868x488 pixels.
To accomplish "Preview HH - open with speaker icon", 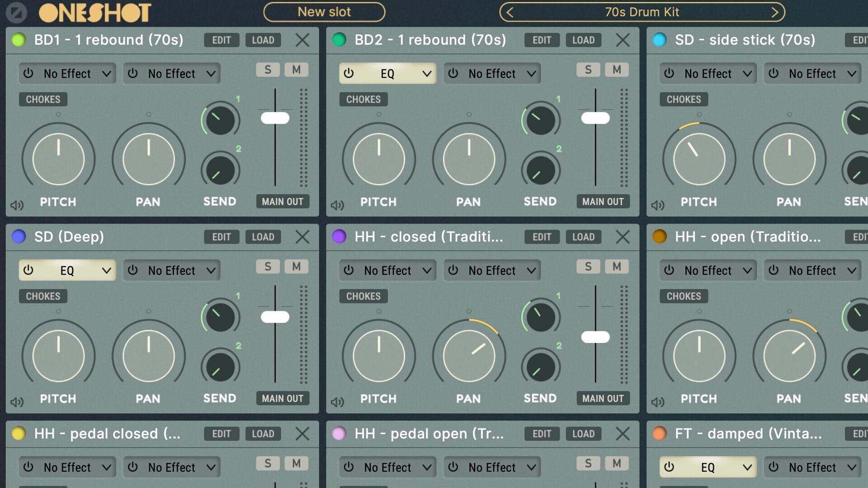I will point(658,402).
